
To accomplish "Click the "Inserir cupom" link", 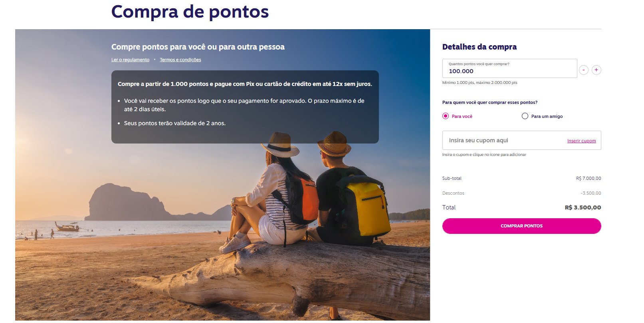I will click(581, 141).
